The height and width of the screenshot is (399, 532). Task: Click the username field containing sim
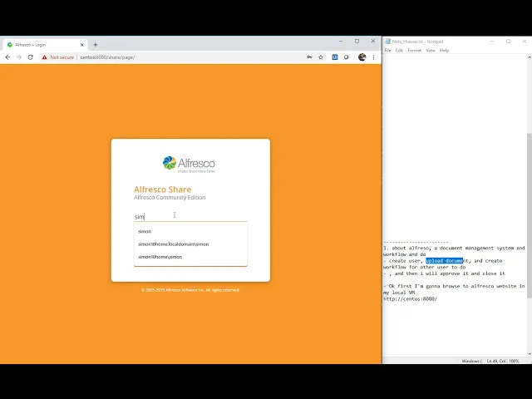[190, 216]
